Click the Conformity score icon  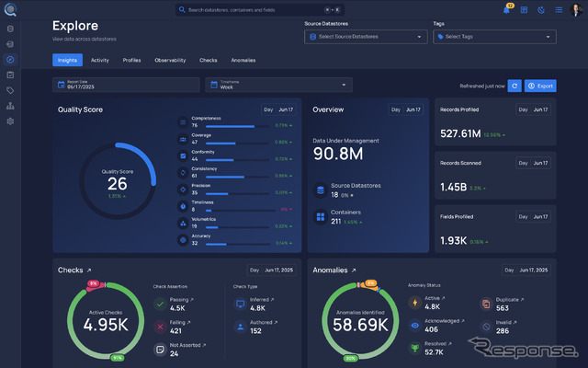pyautogui.click(x=183, y=155)
